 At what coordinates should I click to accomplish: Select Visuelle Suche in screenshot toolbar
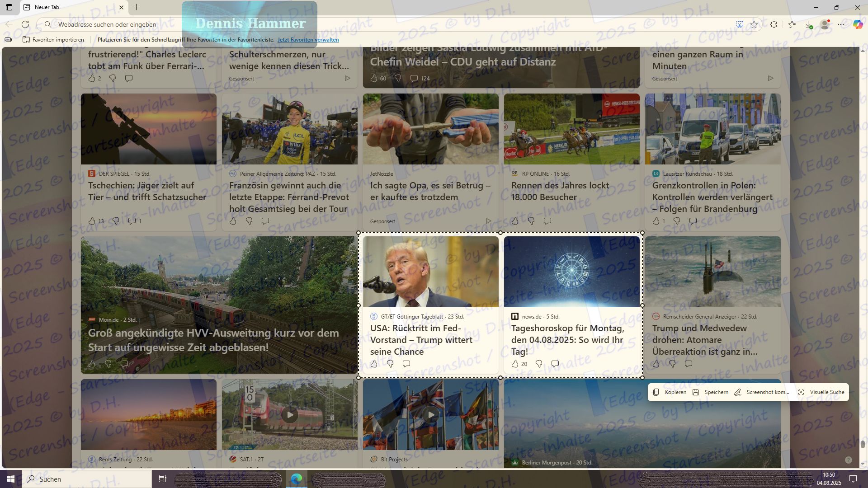[821, 392]
